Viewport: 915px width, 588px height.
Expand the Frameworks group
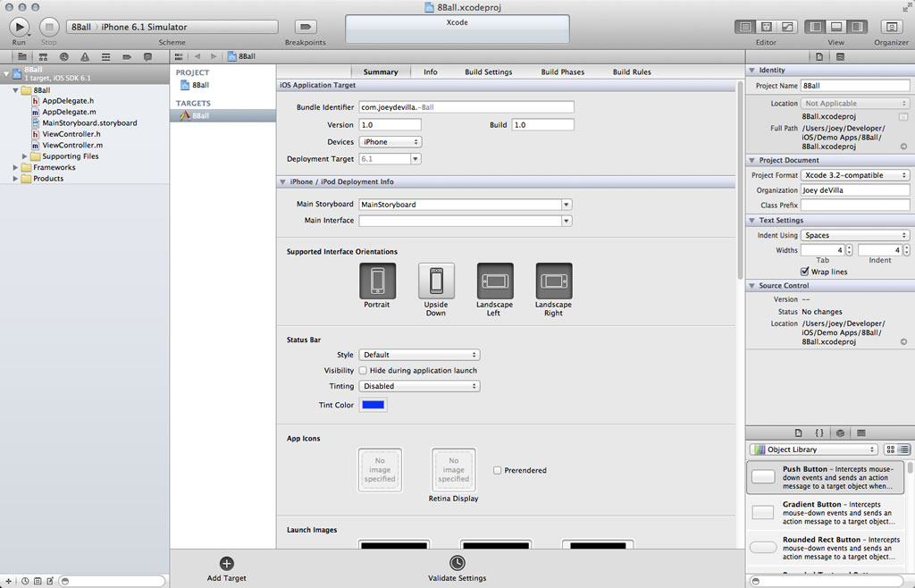click(16, 167)
